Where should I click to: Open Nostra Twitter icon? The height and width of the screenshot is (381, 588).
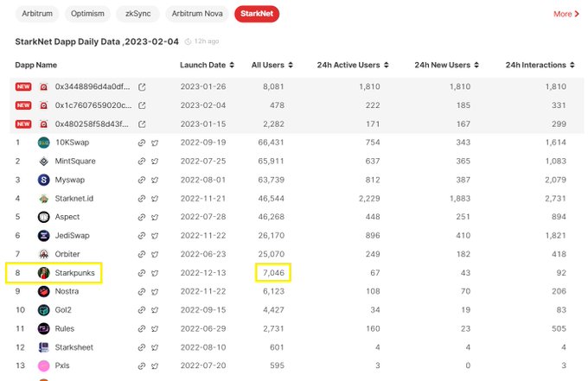155,291
